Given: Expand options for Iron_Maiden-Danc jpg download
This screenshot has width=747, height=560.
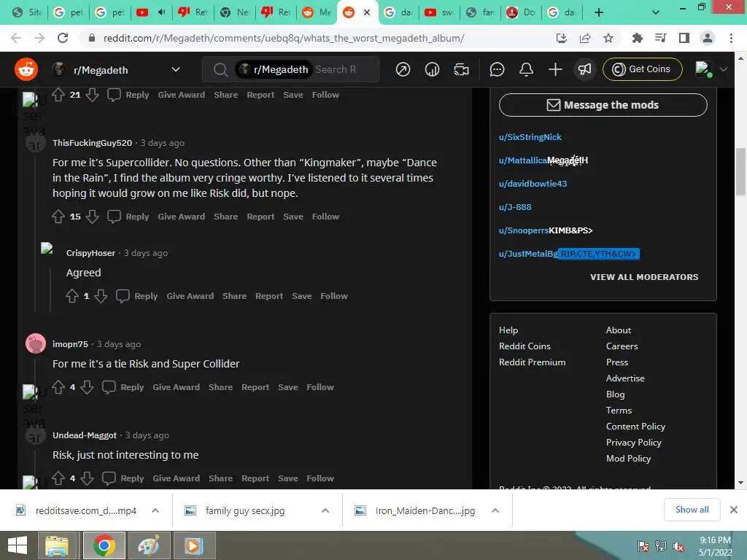Looking at the screenshot, I should [x=495, y=510].
